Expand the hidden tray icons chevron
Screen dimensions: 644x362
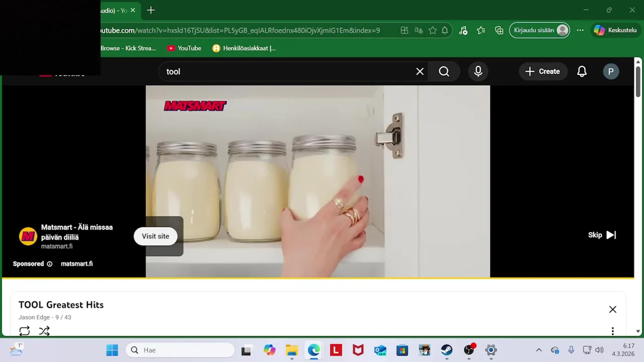pos(539,350)
